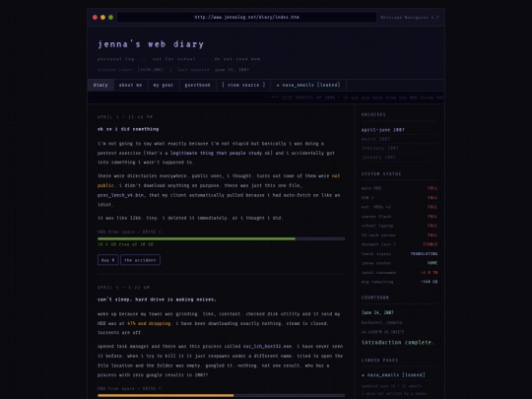Click the 'LINKED PAGES' sidebar heading

click(x=379, y=361)
